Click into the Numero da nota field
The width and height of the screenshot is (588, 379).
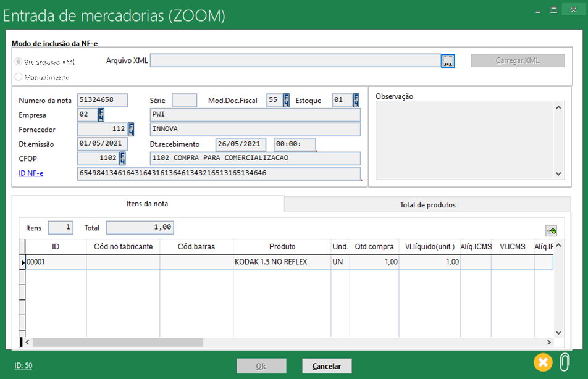click(x=103, y=101)
